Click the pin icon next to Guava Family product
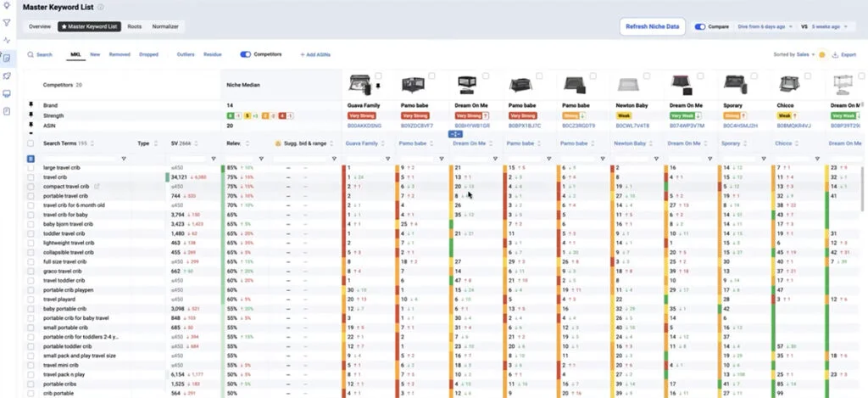Viewport: 868px width, 398px height. pyautogui.click(x=378, y=87)
